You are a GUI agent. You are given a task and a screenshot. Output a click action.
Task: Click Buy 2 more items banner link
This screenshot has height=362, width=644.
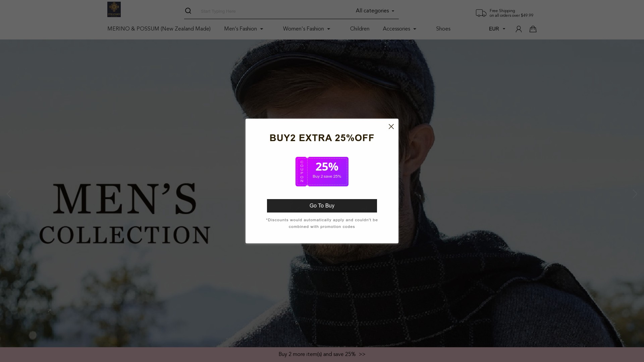point(322,354)
